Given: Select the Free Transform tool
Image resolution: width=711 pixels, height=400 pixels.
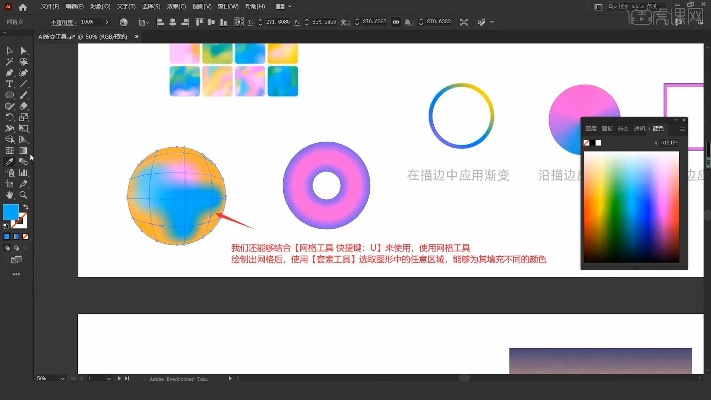Looking at the screenshot, I should pyautogui.click(x=24, y=128).
